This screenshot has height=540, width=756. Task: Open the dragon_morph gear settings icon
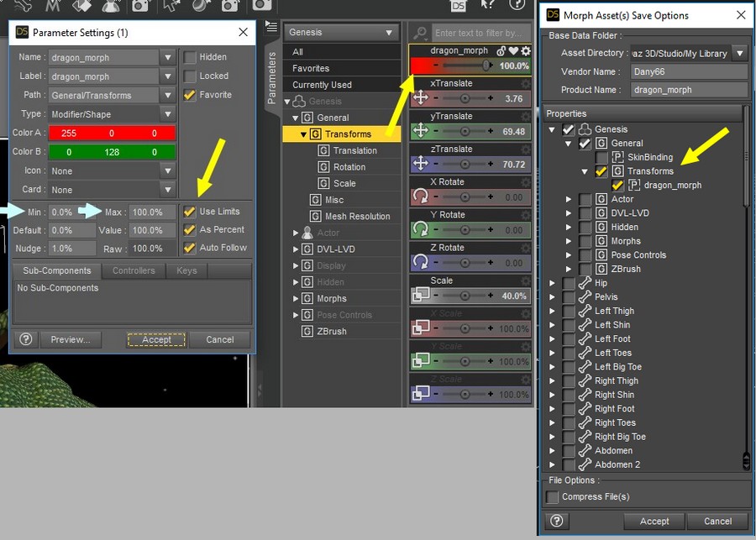[x=526, y=50]
